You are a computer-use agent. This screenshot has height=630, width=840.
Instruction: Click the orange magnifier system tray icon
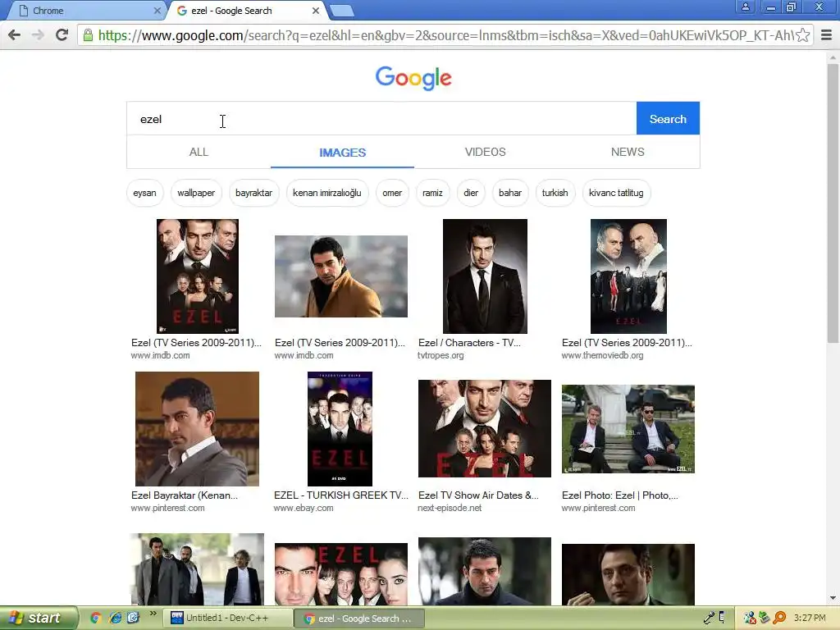tap(779, 619)
